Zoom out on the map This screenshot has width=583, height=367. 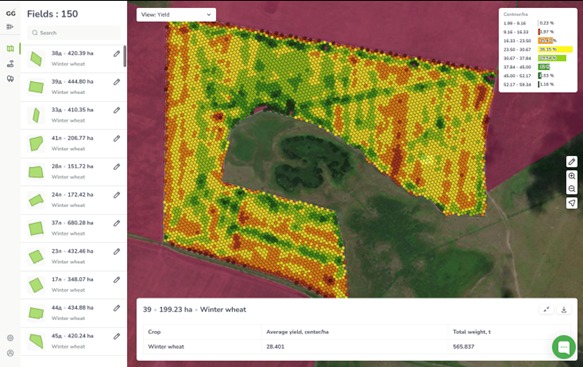coord(571,189)
